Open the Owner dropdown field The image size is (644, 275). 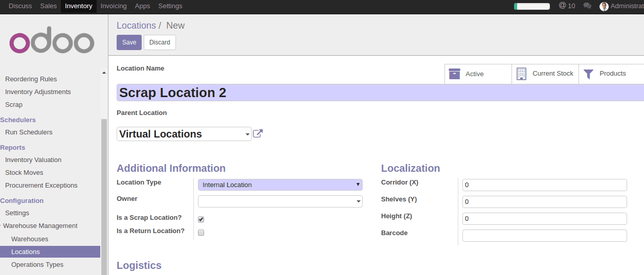[280, 201]
